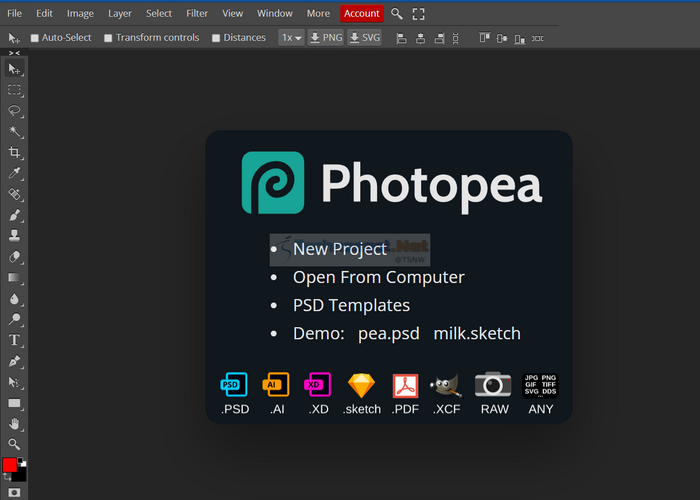Select the Blur drop tool
Viewport: 700px width, 500px height.
14,298
